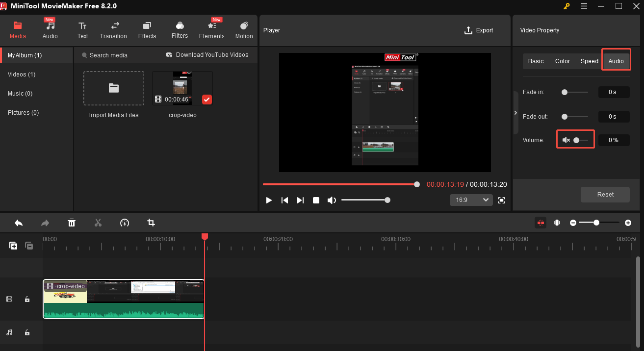This screenshot has height=351, width=644.
Task: Click the Remove track icon
Action: [29, 246]
